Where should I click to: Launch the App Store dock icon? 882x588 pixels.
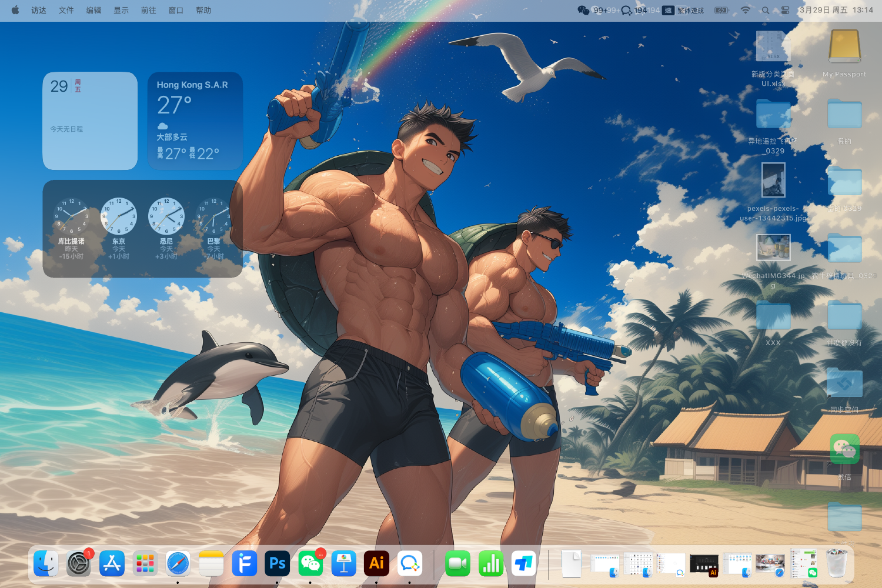[112, 564]
